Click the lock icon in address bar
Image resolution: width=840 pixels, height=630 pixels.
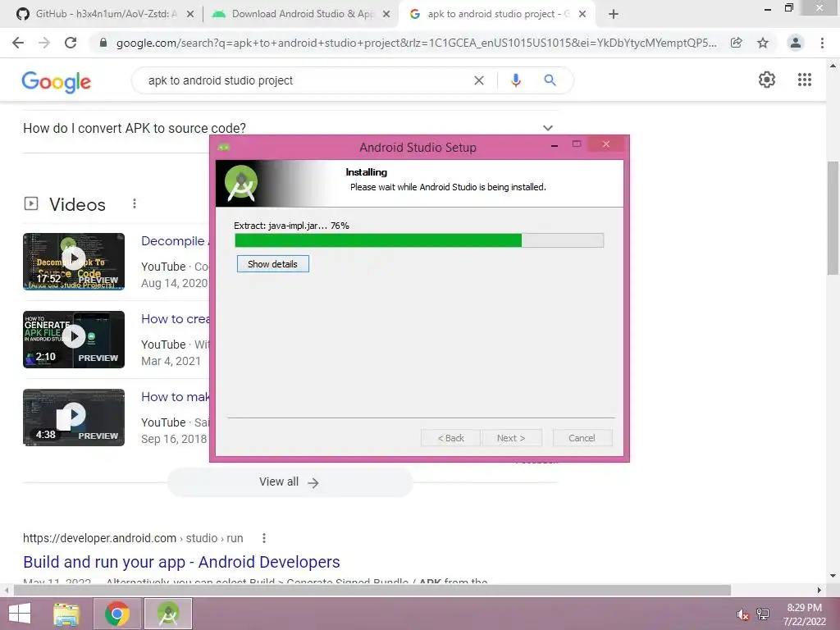[x=103, y=43]
